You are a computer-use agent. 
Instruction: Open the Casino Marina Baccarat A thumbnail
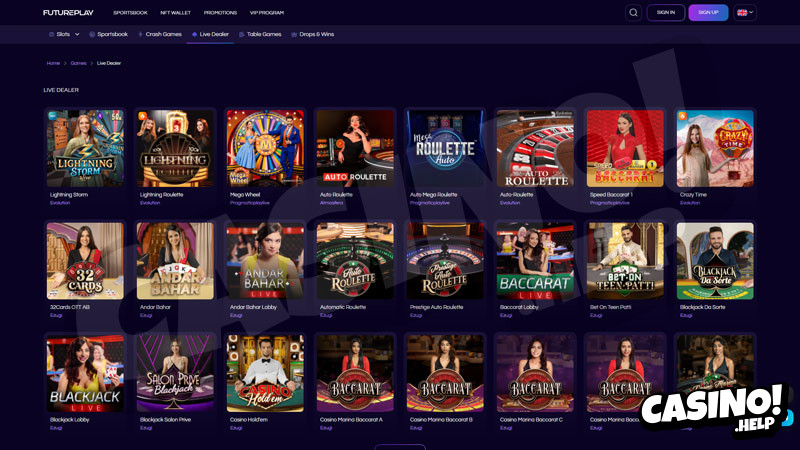tap(355, 373)
